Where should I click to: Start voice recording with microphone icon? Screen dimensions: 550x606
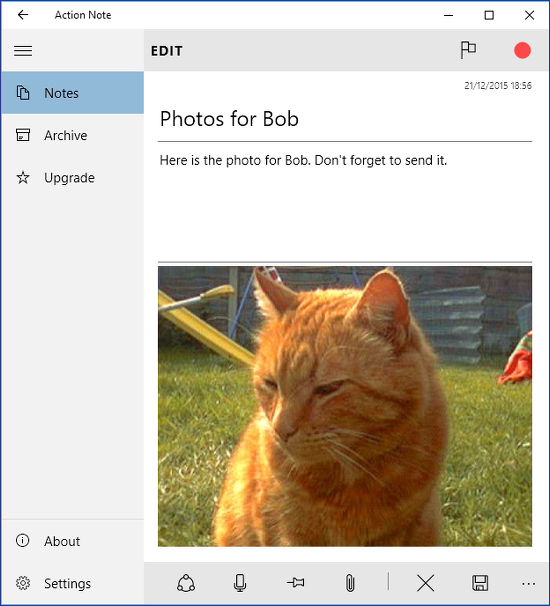click(x=240, y=583)
